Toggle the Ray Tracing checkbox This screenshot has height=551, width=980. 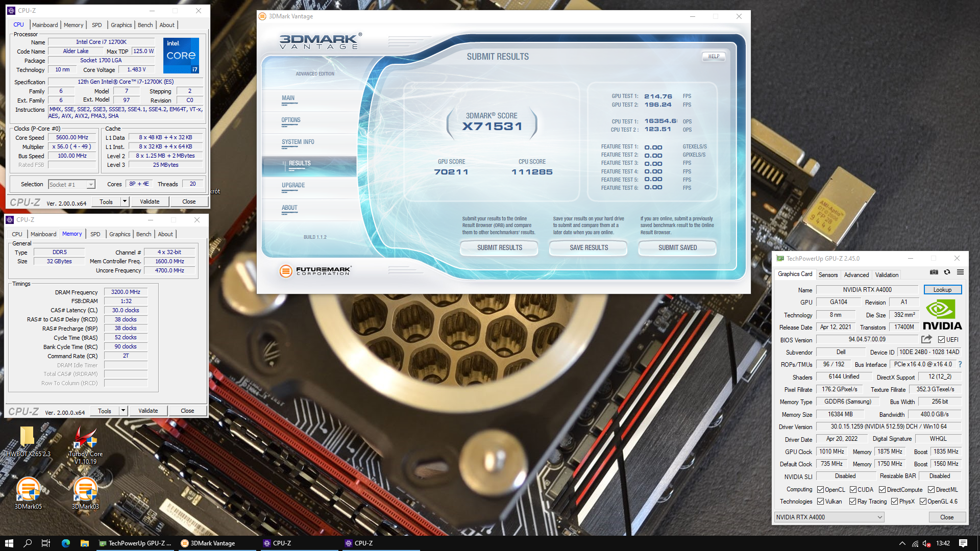[852, 502]
